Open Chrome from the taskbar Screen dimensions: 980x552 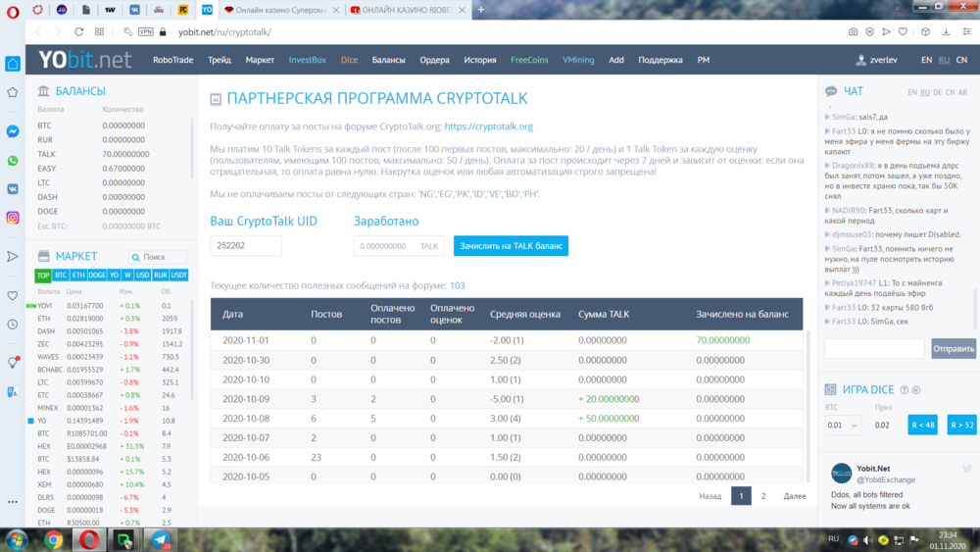pyautogui.click(x=53, y=540)
